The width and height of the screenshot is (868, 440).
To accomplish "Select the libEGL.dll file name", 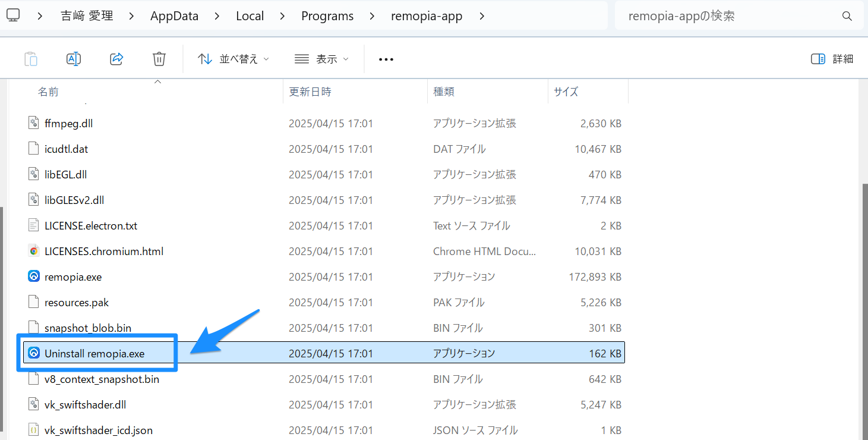I will point(66,175).
